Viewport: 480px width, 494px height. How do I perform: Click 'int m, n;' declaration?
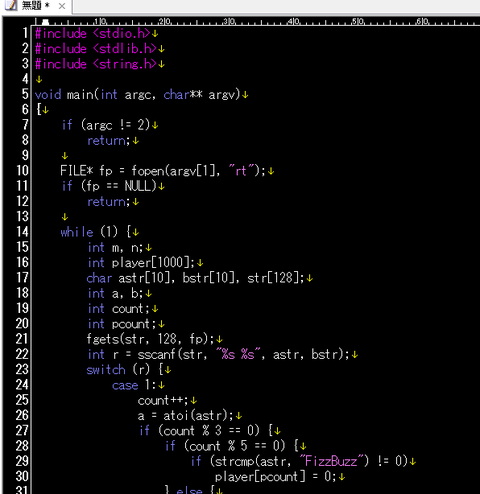coord(115,247)
